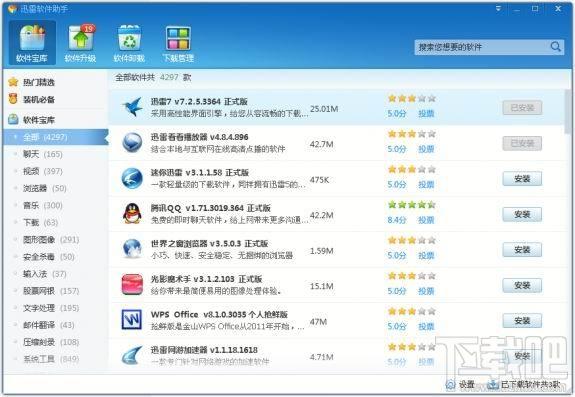Open 光影魔术手 v3.1.2.103 正式版 title
The height and width of the screenshot is (397, 575).
(x=206, y=279)
